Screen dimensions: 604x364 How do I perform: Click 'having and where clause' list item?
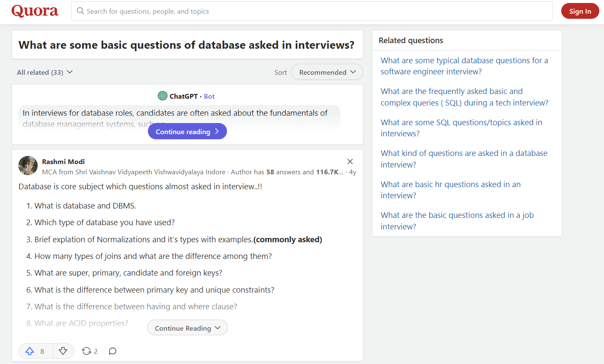click(x=136, y=307)
